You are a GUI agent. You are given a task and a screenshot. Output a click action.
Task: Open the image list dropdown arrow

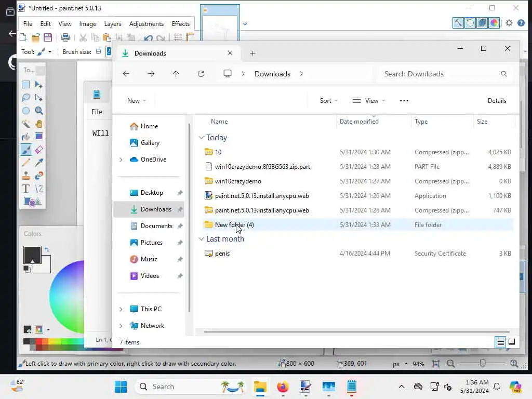point(245,24)
